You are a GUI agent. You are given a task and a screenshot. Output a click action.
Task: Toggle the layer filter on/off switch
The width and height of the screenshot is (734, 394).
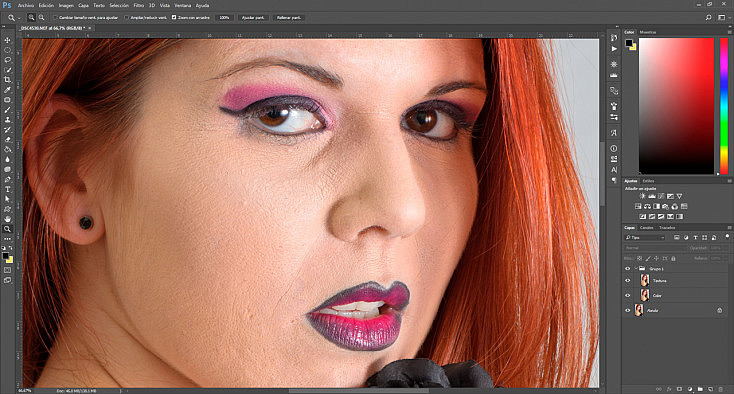click(x=727, y=237)
